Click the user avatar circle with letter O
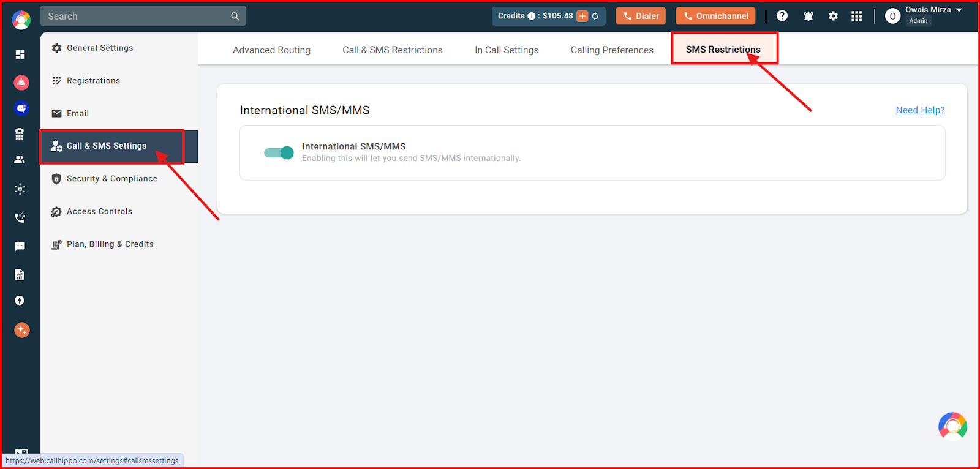This screenshot has width=980, height=469. [892, 17]
